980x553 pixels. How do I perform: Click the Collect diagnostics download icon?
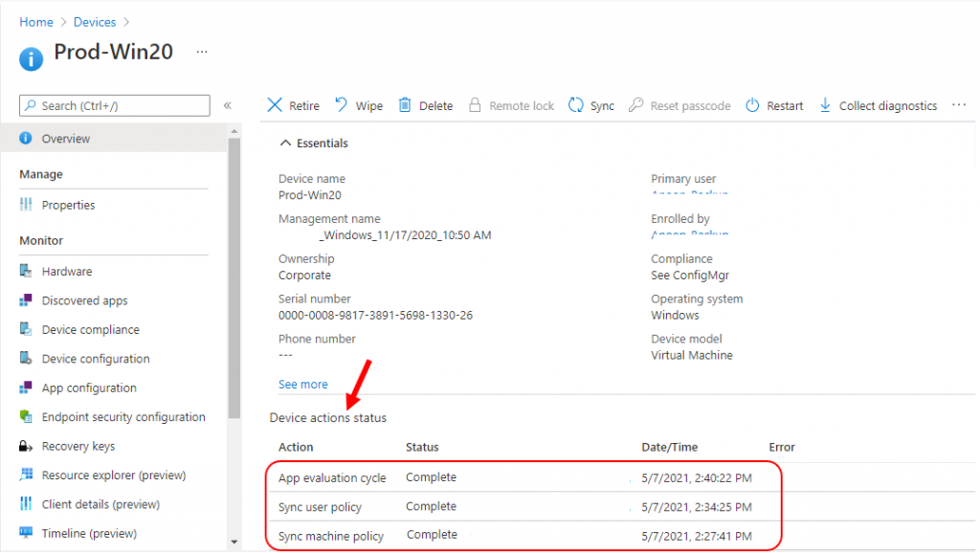pos(825,105)
